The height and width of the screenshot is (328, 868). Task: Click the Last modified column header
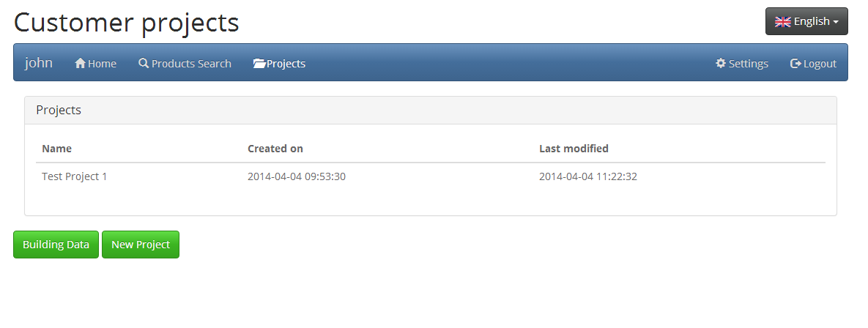coord(574,148)
